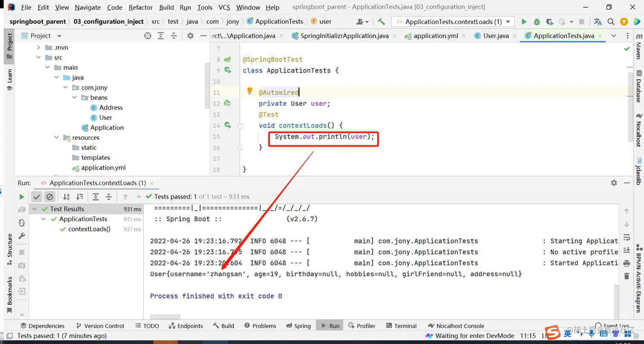Click the autowired bean gutter icon on line 12

coord(227,103)
